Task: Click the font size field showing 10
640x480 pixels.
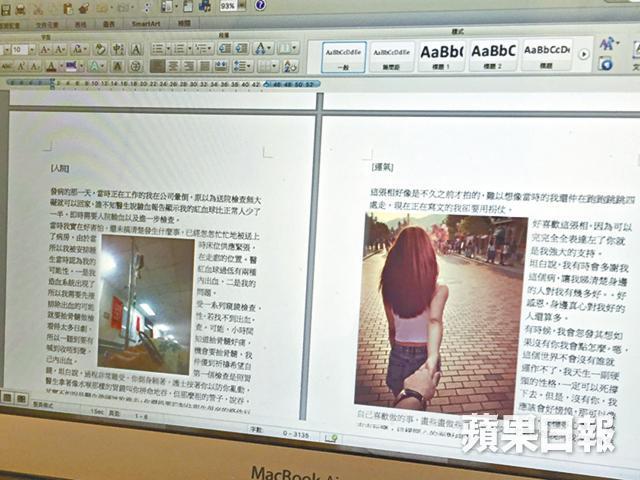Action: tap(19, 50)
